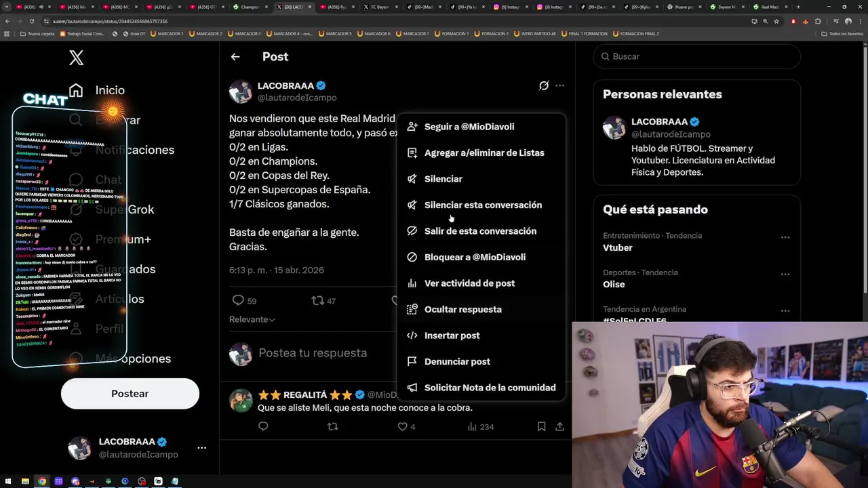This screenshot has height=488, width=868.
Task: Open Ver actividad de post
Action: point(481,283)
